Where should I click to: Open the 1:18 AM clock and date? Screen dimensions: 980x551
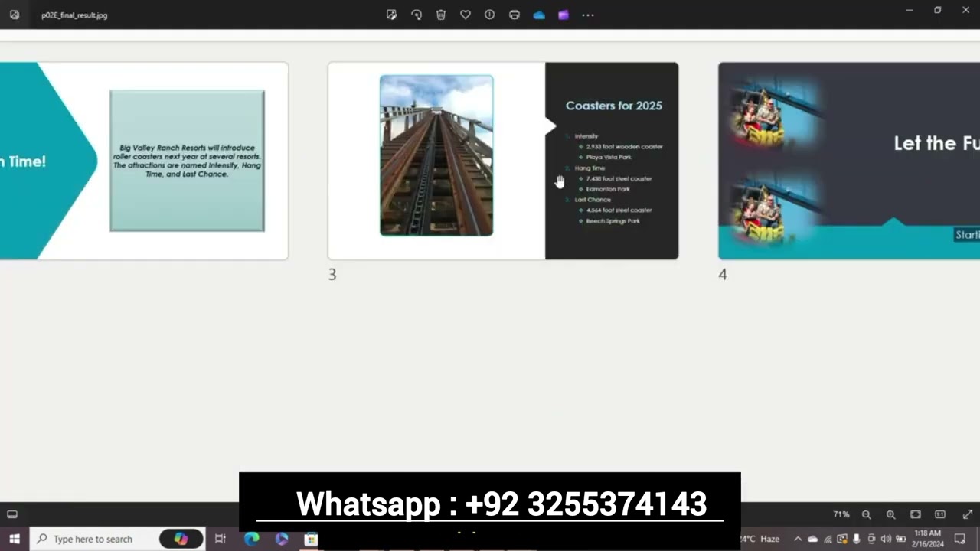(x=927, y=538)
